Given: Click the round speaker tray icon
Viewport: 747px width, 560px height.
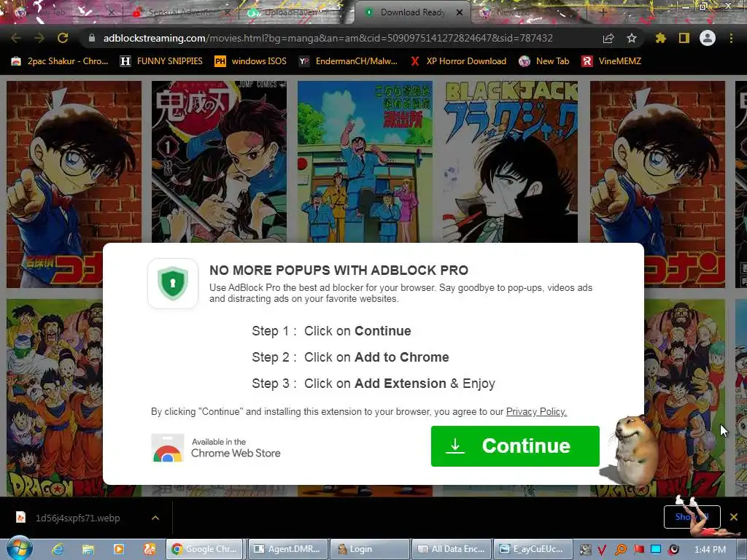Looking at the screenshot, I should [673, 550].
